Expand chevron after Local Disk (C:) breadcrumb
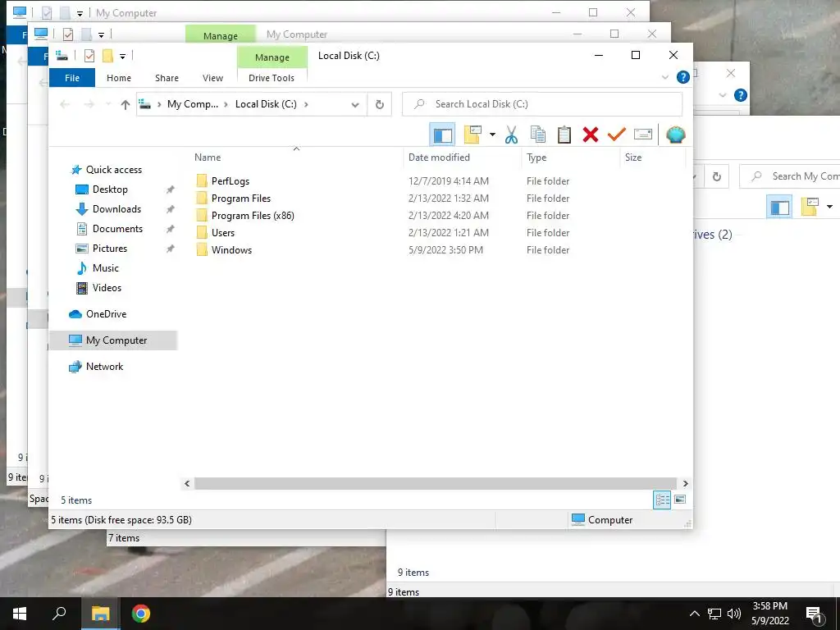 coord(306,104)
